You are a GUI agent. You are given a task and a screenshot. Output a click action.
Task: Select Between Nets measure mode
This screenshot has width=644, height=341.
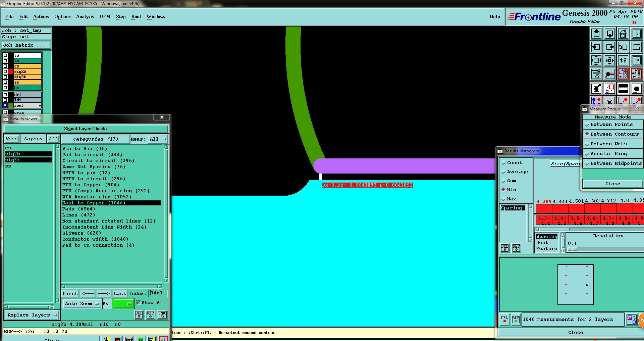point(613,144)
